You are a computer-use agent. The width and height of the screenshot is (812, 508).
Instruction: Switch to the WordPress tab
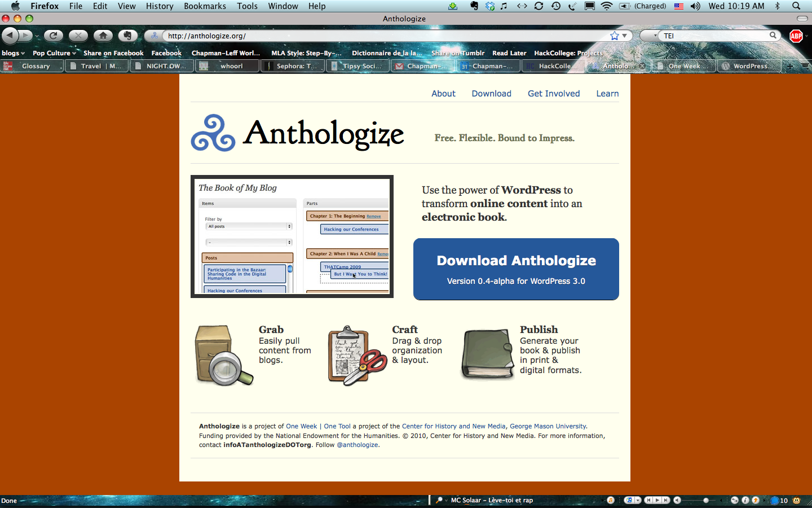tap(749, 66)
